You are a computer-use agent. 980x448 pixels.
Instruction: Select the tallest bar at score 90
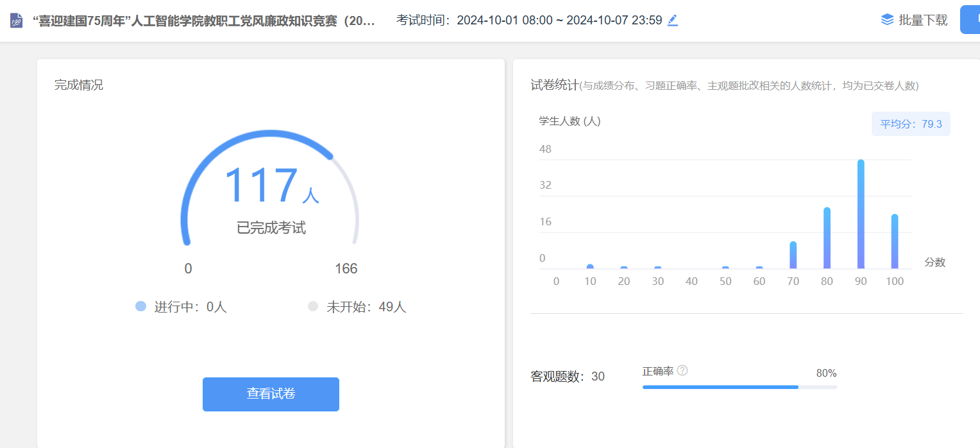[861, 214]
